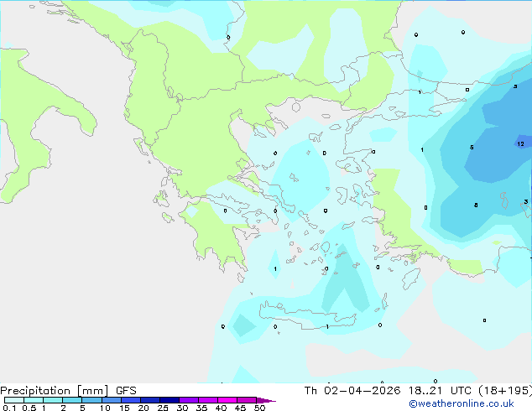Image resolution: width=532 pixels, height=411 pixels.
Task: Click the legend label '15'
Action: 124,408
